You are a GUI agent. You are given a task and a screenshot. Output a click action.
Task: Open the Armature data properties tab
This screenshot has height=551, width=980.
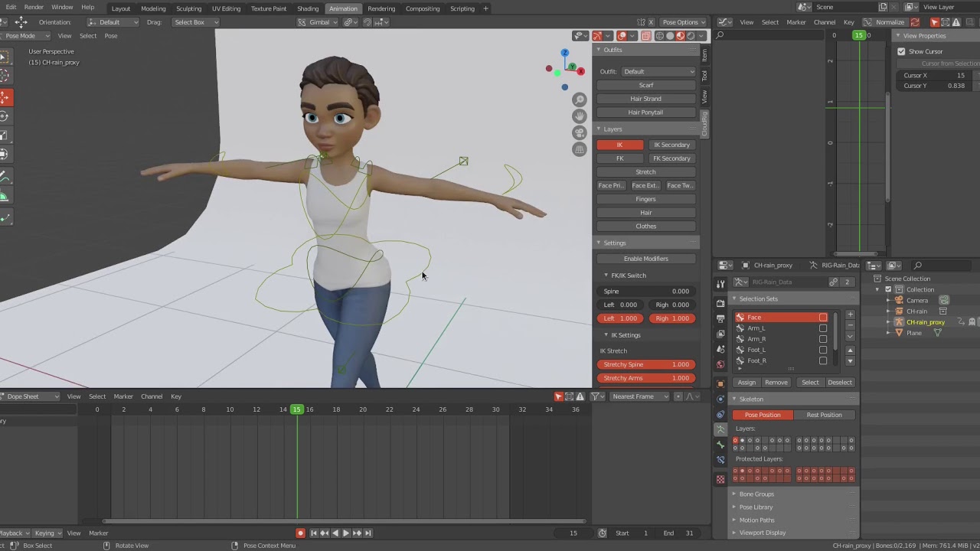tap(720, 429)
